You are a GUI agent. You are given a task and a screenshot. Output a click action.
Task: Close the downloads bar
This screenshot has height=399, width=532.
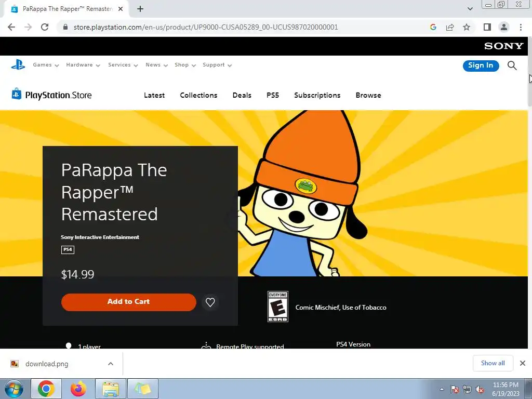point(523,363)
